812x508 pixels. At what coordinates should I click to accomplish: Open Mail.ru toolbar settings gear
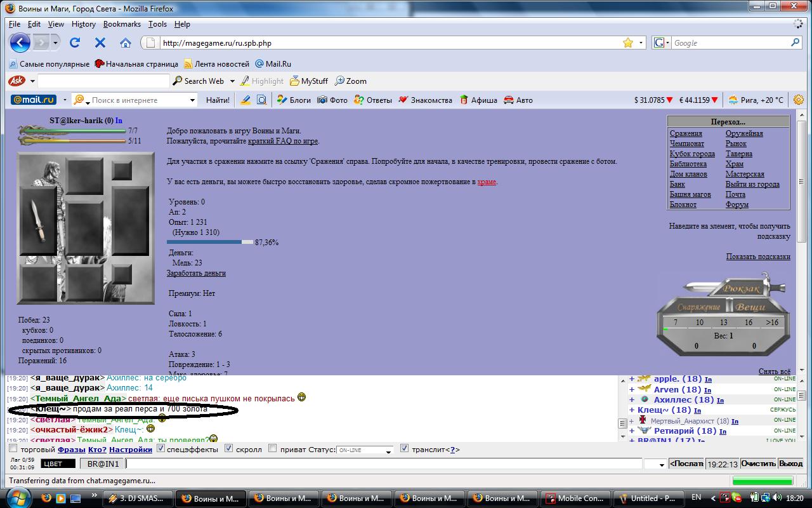(799, 100)
